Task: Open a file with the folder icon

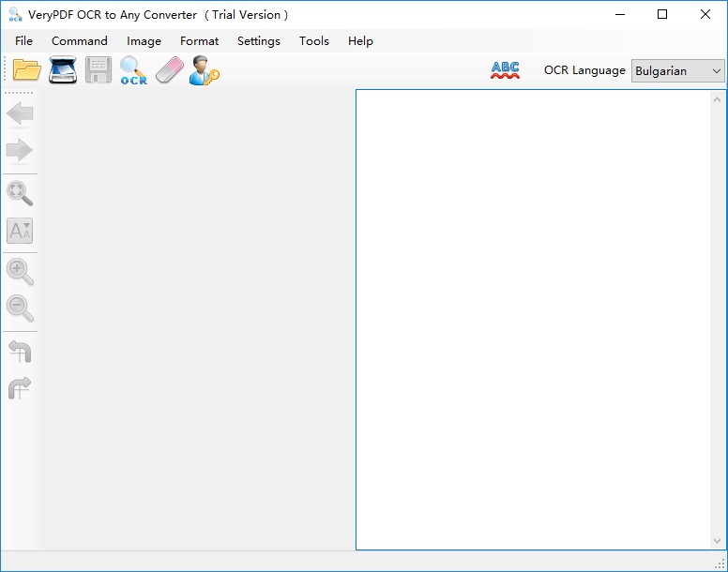Action: tap(27, 70)
